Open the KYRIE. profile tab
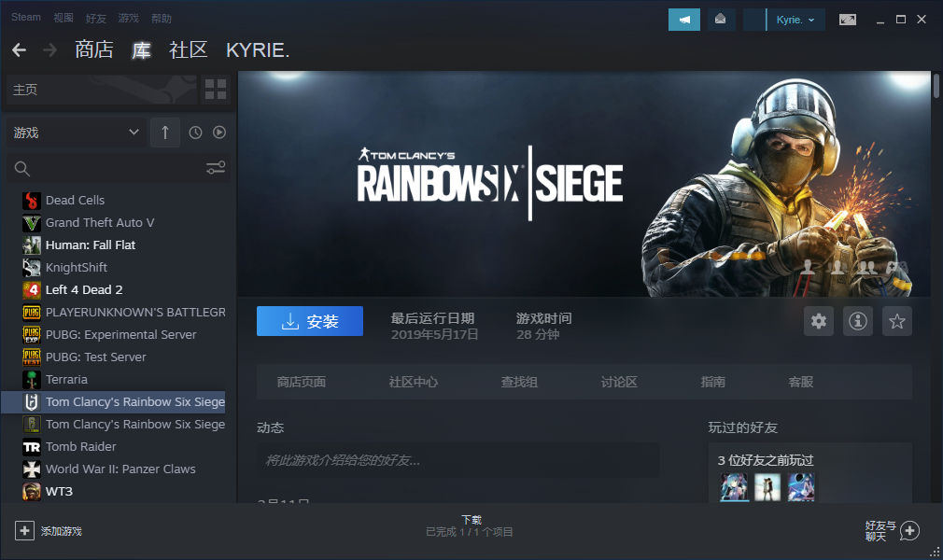Screen dimensions: 943x560 click(x=258, y=49)
